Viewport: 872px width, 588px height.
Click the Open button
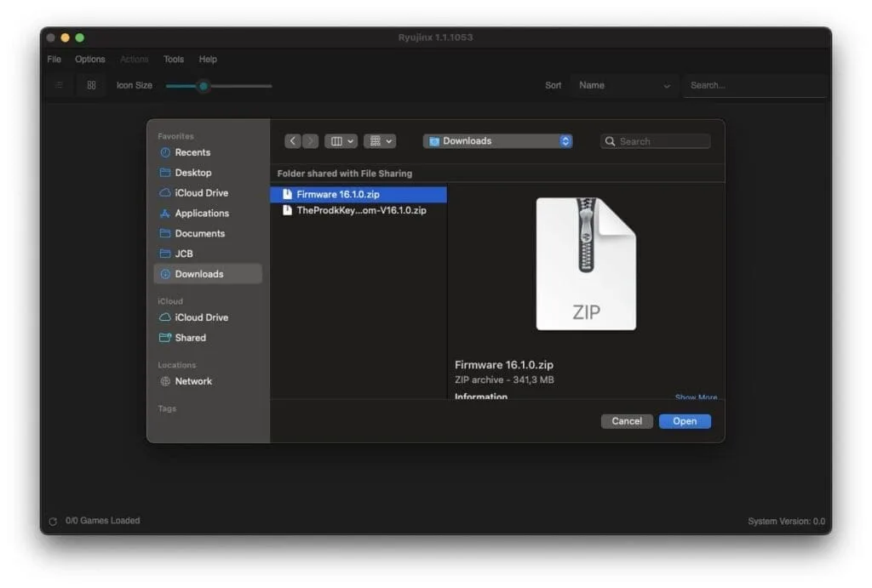pos(685,421)
